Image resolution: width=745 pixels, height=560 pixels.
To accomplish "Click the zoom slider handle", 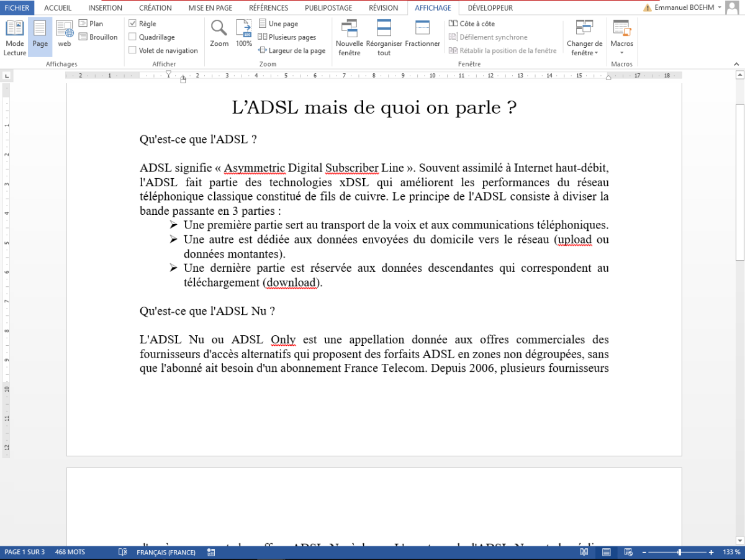I will point(680,552).
